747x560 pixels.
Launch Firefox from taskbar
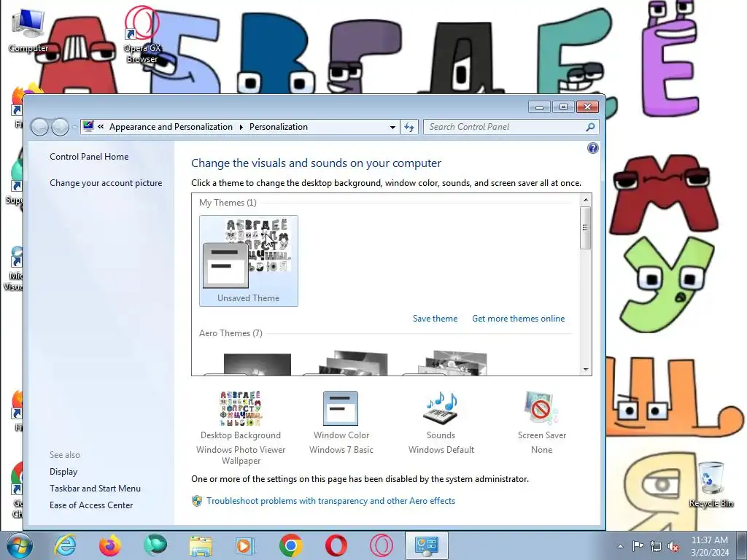coord(110,545)
